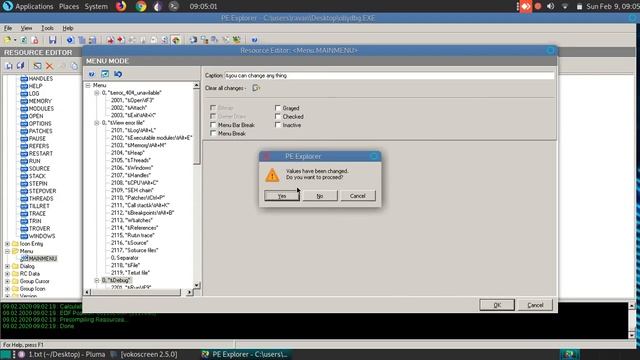Image resolution: width=640 pixels, height=360 pixels.
Task: Open the Applications menu in top panel
Action: click(34, 7)
